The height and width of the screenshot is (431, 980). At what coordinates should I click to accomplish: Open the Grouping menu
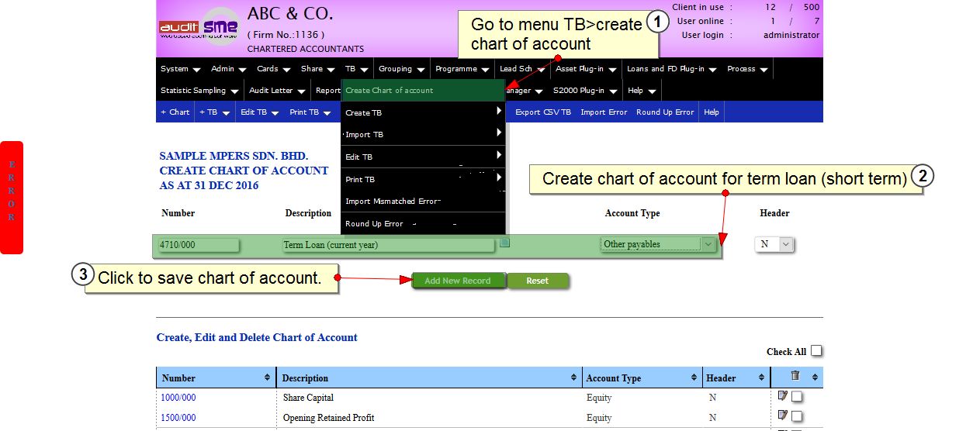coord(400,69)
